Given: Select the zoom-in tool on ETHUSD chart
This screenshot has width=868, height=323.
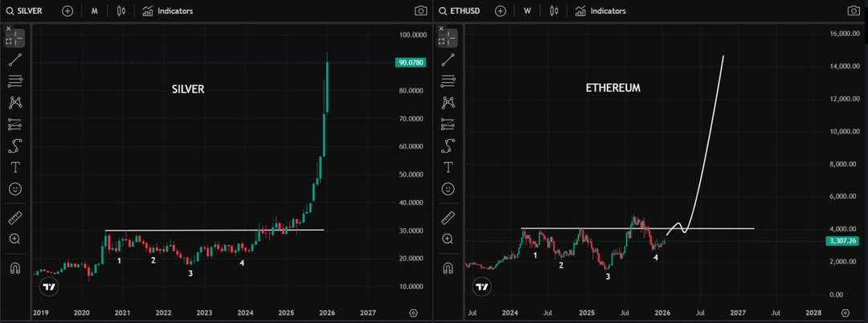Looking at the screenshot, I should 448,239.
